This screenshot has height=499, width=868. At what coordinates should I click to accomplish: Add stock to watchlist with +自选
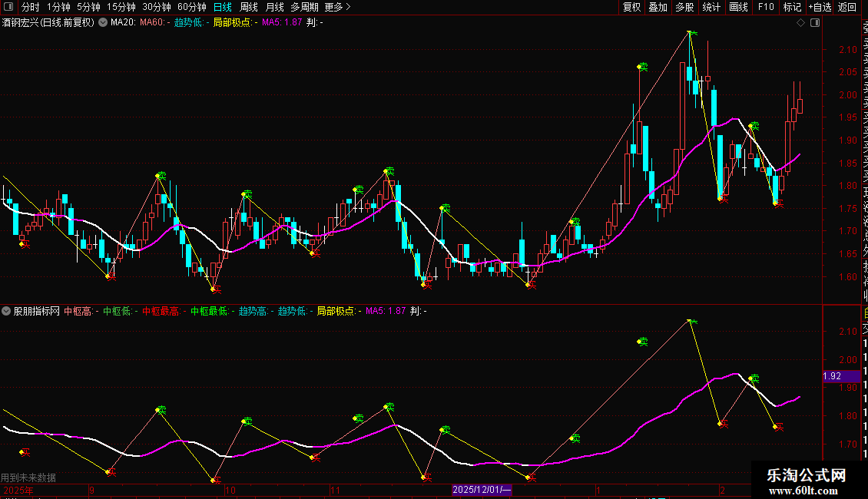(820, 7)
